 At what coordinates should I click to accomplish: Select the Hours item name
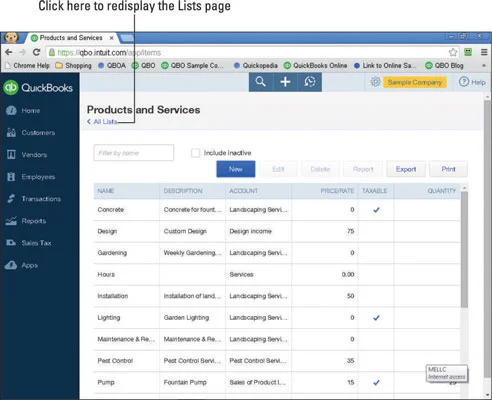click(x=106, y=274)
